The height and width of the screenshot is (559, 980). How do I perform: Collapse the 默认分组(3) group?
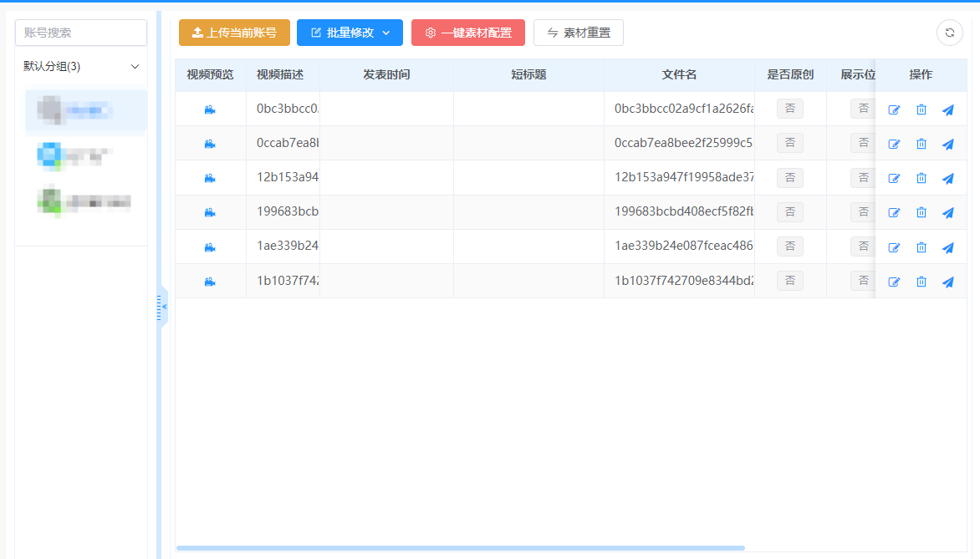[x=135, y=66]
